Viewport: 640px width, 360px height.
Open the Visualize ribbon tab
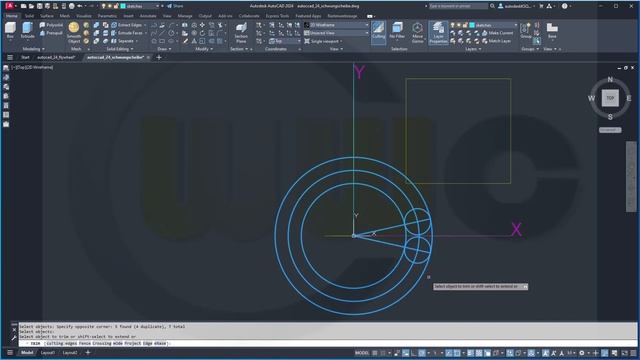pyautogui.click(x=84, y=16)
